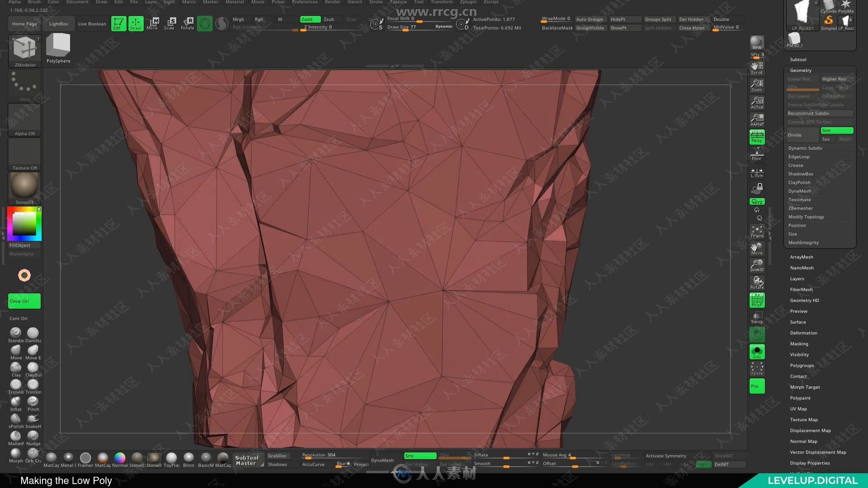Click the Xpose button

757,369
